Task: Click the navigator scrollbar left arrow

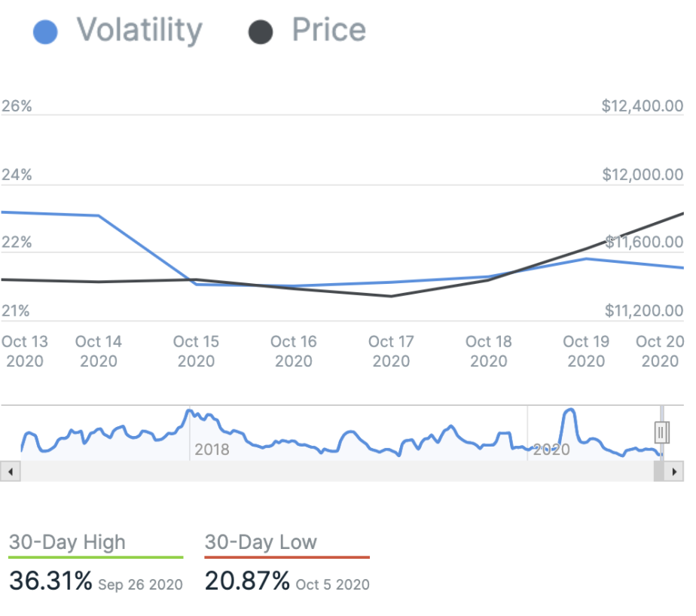Action: [10, 471]
